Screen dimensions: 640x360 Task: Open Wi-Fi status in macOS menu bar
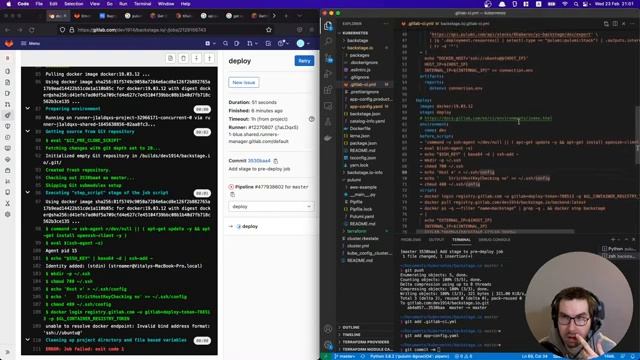pyautogui.click(x=564, y=4)
